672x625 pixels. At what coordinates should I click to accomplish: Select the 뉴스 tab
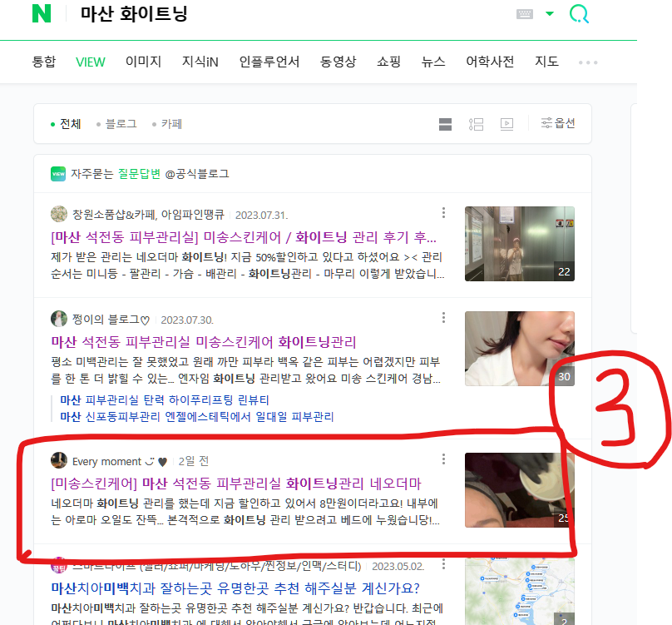point(433,62)
